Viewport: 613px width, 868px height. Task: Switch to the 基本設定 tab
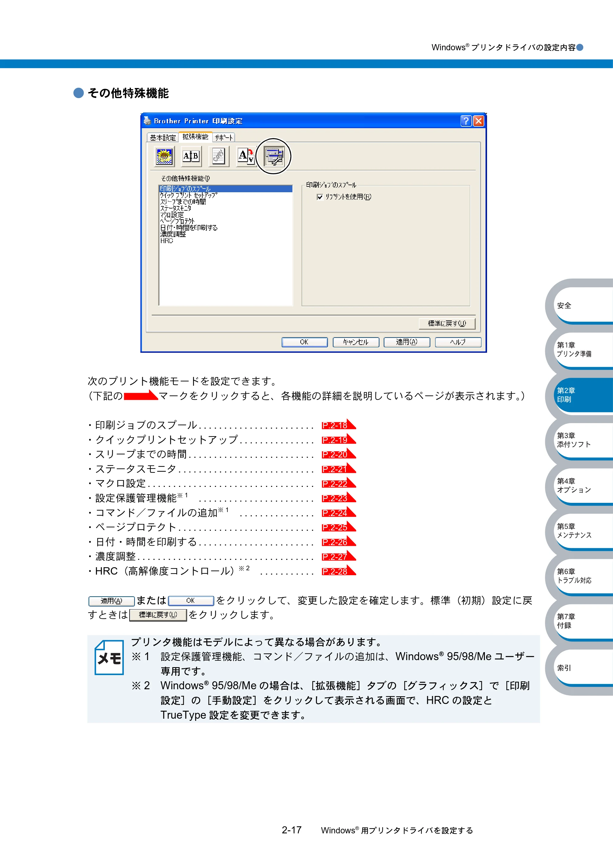click(x=163, y=138)
